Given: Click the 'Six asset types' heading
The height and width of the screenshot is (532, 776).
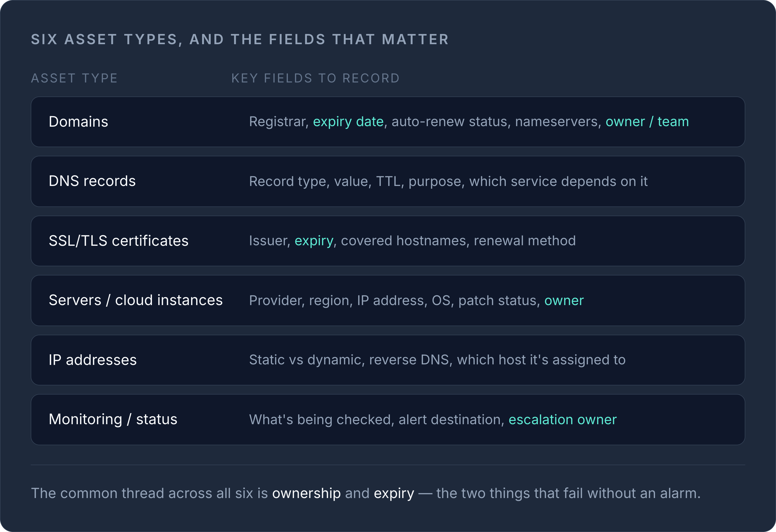Looking at the screenshot, I should pyautogui.click(x=240, y=39).
